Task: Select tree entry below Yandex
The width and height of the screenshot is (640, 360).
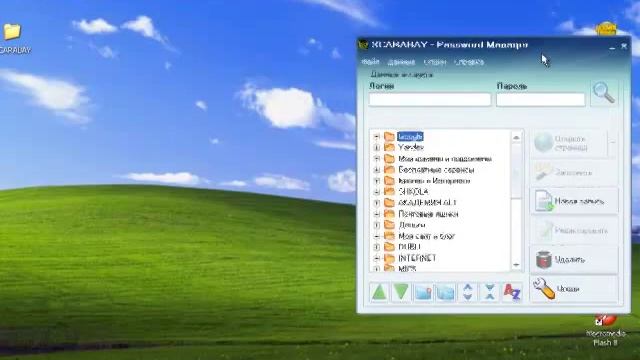Action: (445, 158)
